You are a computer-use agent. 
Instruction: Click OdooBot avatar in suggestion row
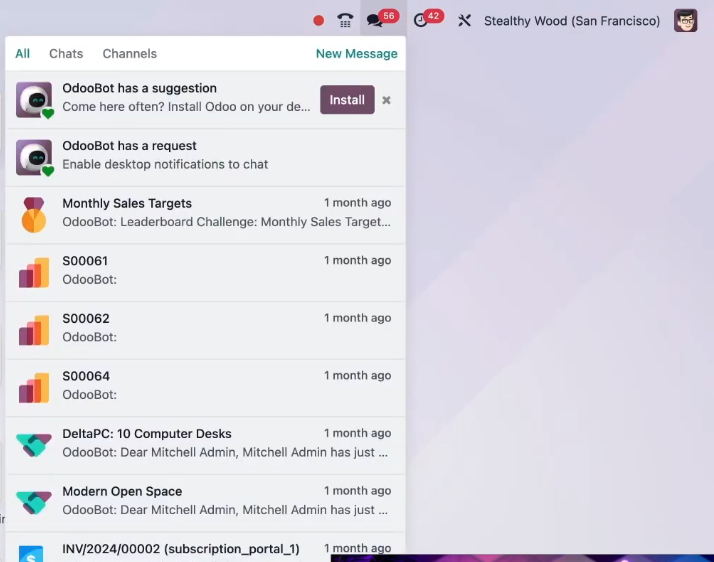pyautogui.click(x=34, y=100)
